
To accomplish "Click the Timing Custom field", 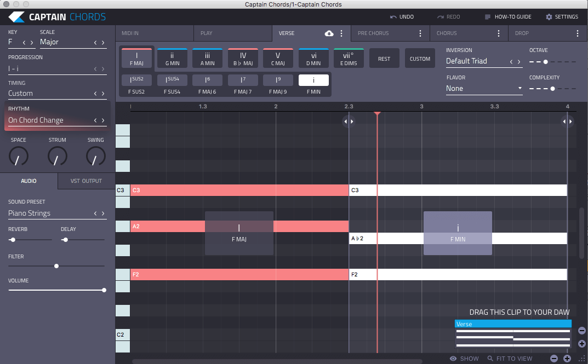I will (x=58, y=93).
